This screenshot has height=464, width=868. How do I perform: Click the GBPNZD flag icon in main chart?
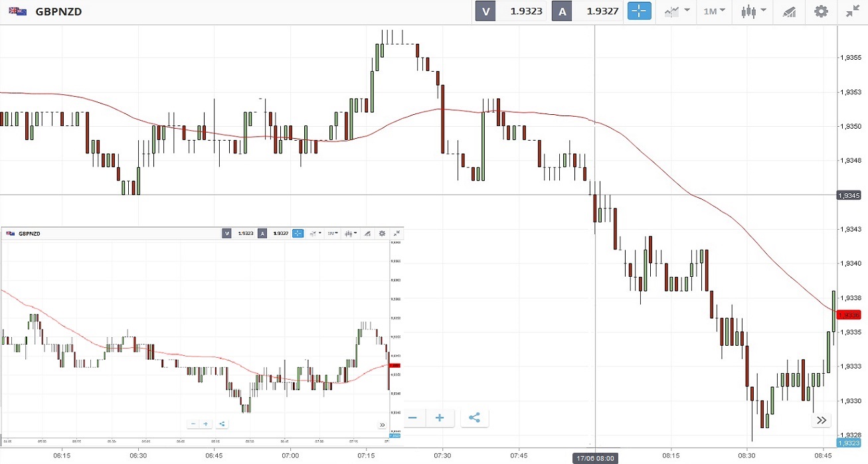click(x=17, y=11)
